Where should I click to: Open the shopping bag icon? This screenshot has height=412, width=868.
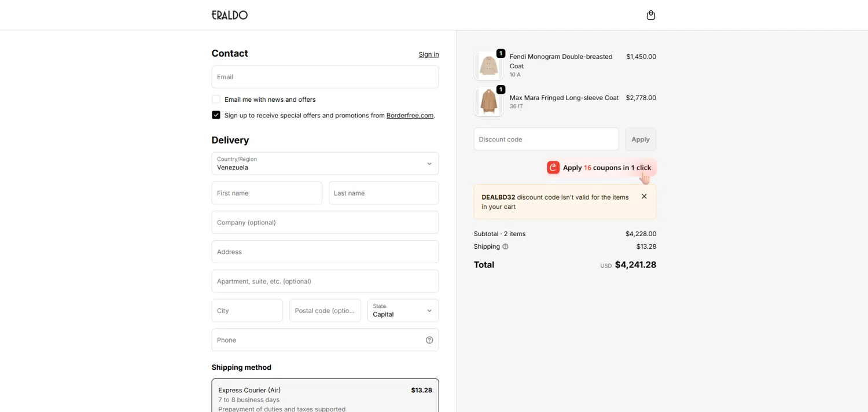coord(651,15)
